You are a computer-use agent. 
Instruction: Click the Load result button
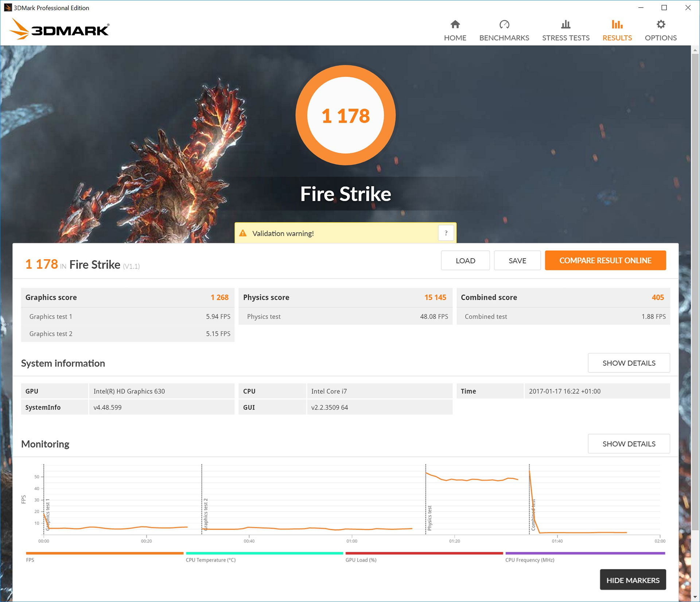click(x=465, y=261)
